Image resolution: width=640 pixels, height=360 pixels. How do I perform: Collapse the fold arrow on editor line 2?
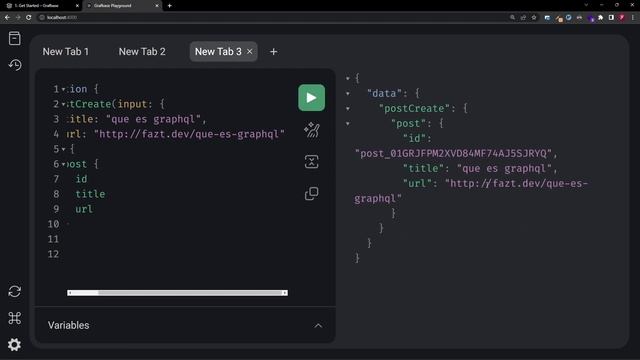(x=63, y=104)
